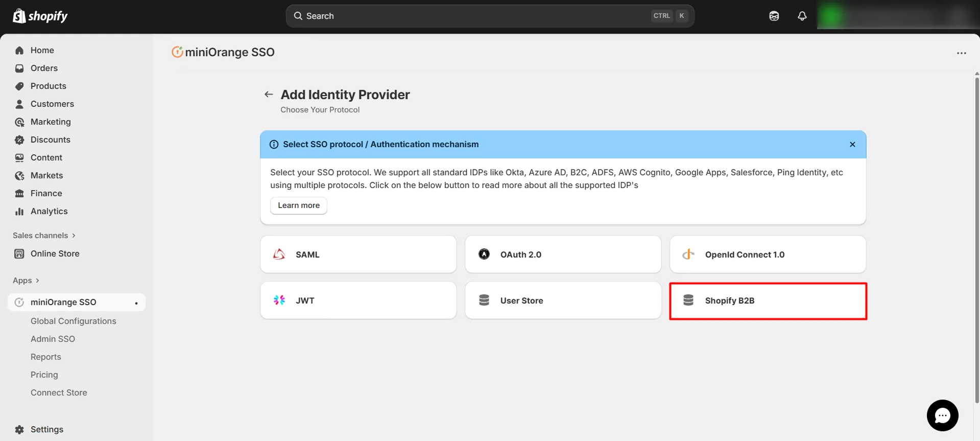Click the back arrow beside Add Identity Provider
Viewport: 980px width, 441px height.
point(269,94)
